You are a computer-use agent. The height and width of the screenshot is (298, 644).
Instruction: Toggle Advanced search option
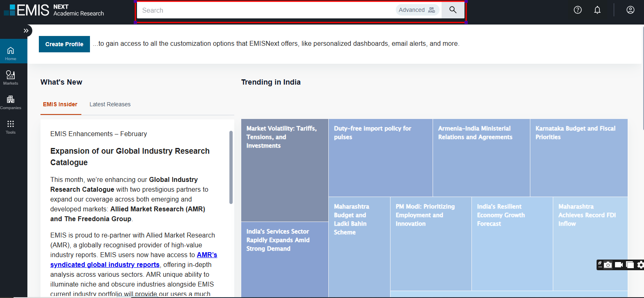(x=417, y=10)
